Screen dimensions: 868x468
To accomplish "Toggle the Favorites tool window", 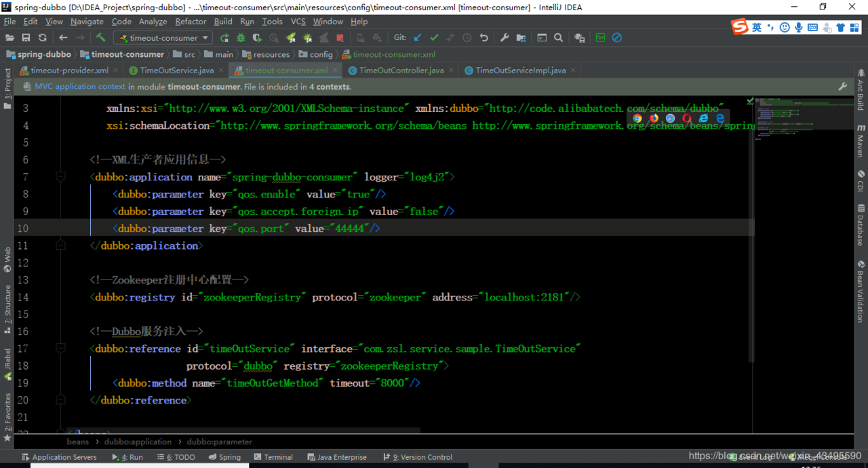I will 7,417.
